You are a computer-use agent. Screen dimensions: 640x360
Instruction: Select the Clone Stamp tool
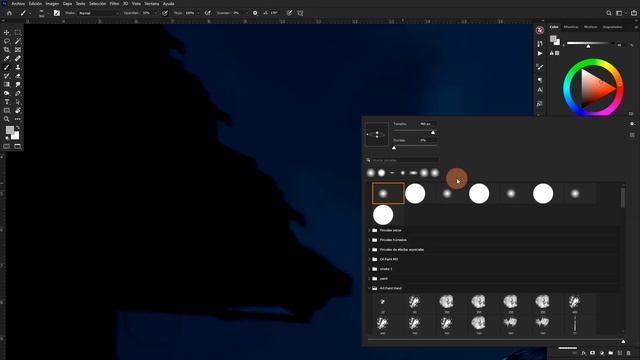tap(18, 67)
